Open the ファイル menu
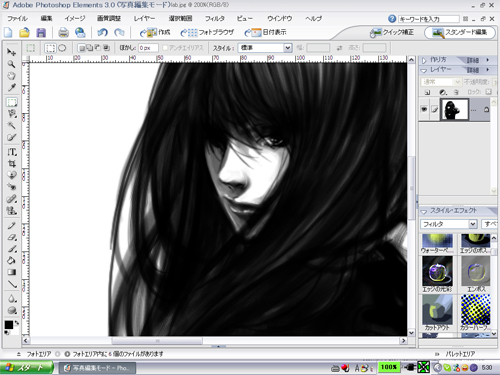 click(x=17, y=19)
